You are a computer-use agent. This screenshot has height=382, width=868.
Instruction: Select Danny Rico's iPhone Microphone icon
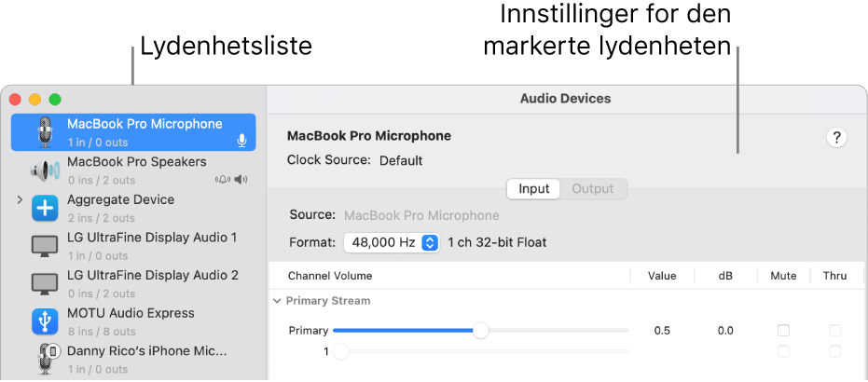(46, 359)
